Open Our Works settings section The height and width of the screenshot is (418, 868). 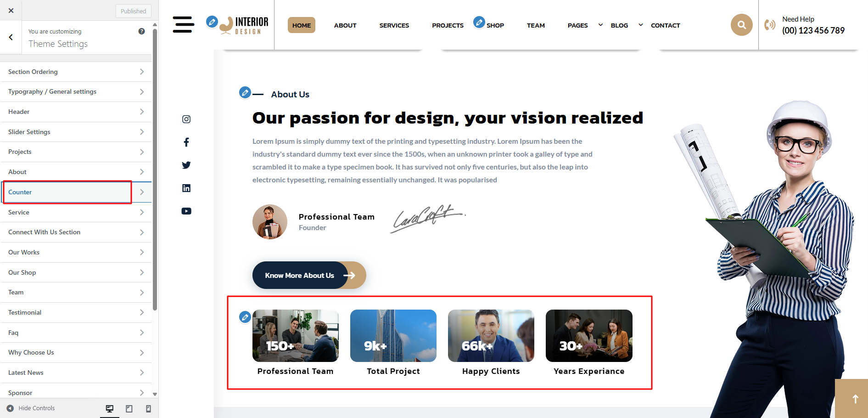(x=76, y=252)
